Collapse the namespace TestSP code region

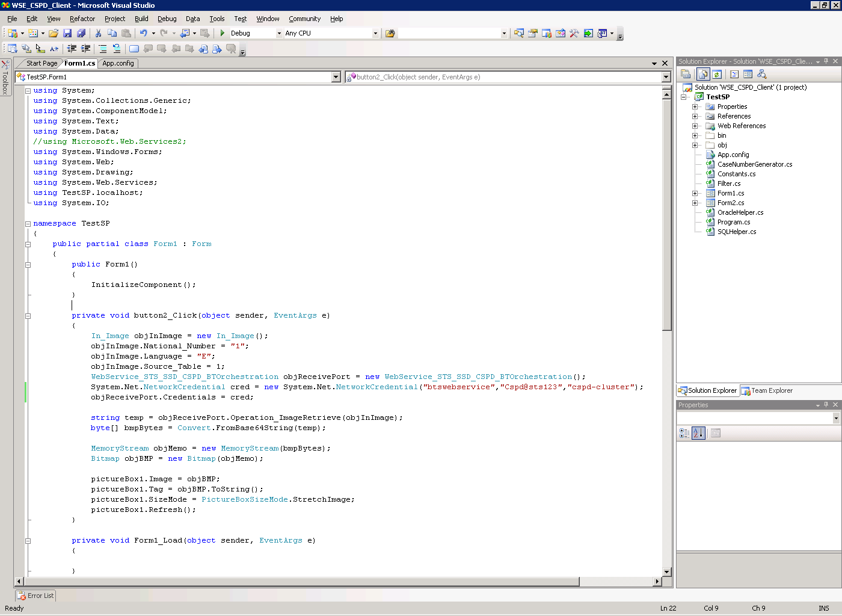tap(28, 223)
